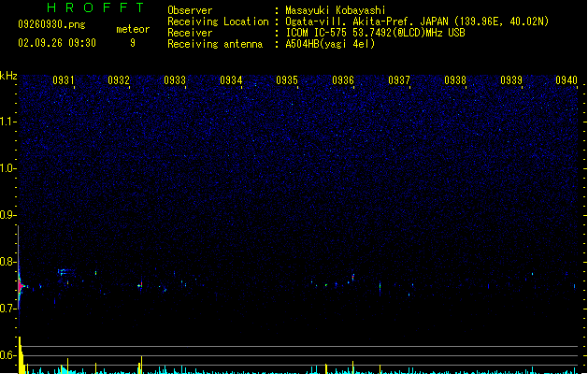Click the Receiver label

click(190, 33)
